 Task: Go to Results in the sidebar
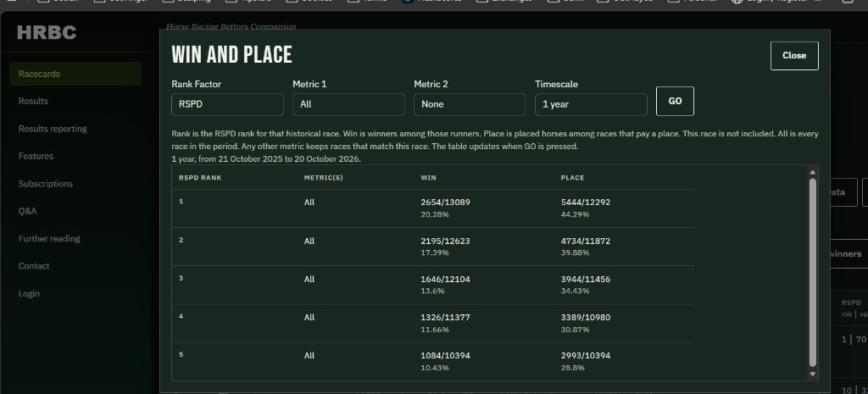click(x=33, y=102)
